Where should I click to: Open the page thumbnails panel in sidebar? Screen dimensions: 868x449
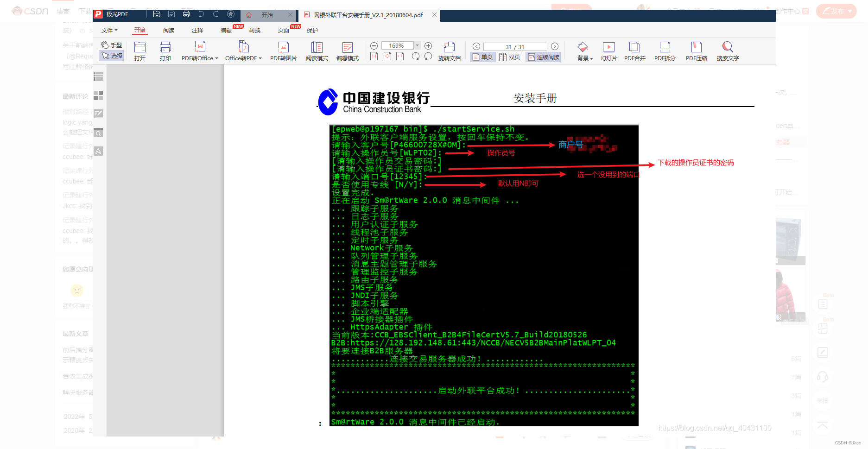(x=98, y=95)
